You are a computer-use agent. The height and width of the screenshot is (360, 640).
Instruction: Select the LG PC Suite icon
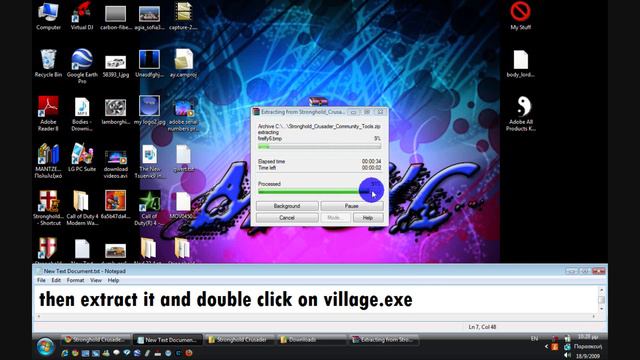point(82,157)
